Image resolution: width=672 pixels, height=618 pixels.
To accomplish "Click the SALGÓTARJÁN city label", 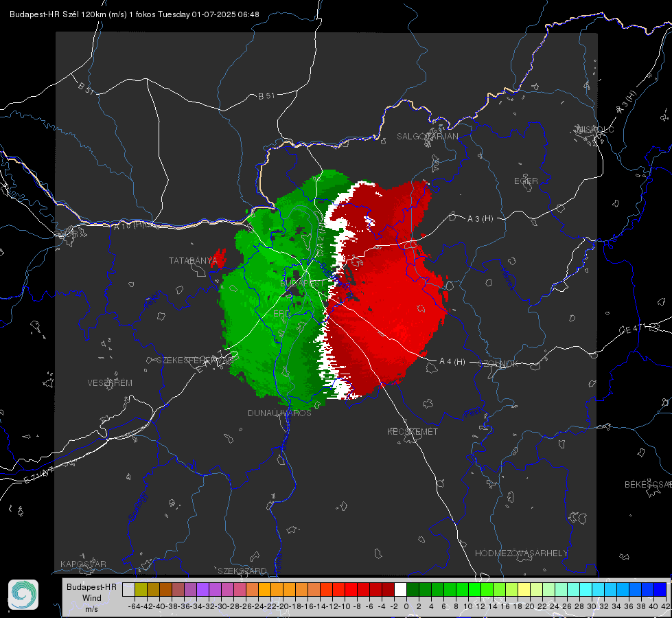I will tap(427, 137).
